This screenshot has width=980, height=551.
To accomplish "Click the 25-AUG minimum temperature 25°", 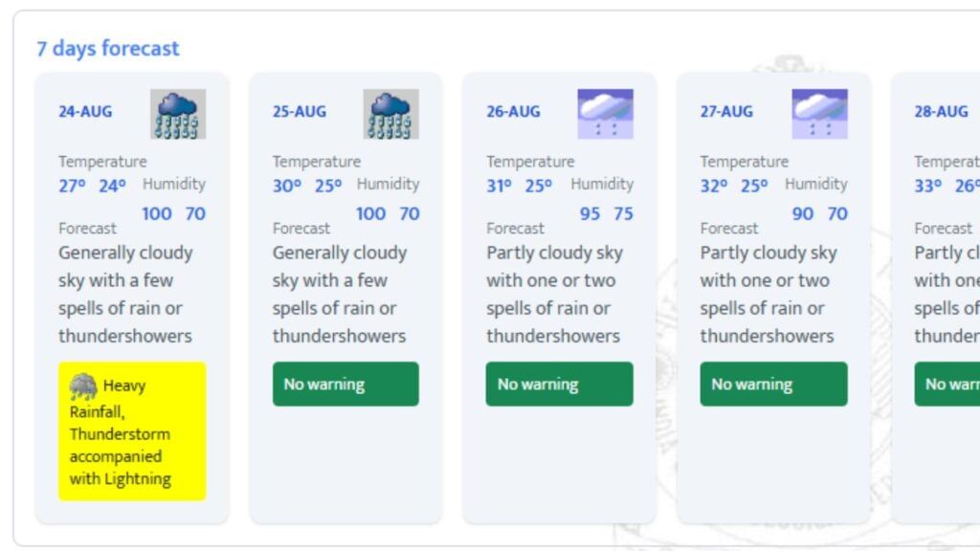I will 328,187.
